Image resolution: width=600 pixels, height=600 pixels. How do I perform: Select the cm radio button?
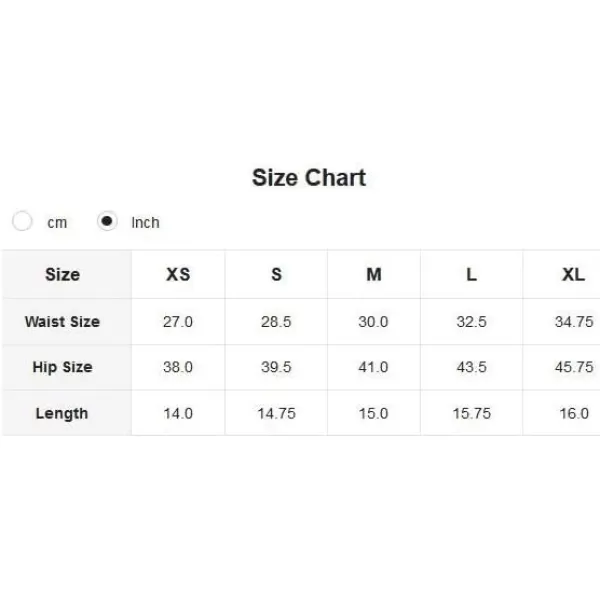(x=22, y=221)
